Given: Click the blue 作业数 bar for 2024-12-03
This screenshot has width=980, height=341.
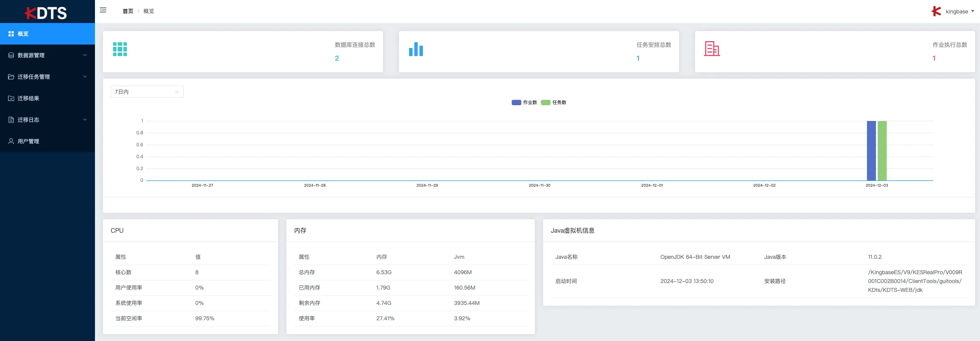Looking at the screenshot, I should (871, 151).
